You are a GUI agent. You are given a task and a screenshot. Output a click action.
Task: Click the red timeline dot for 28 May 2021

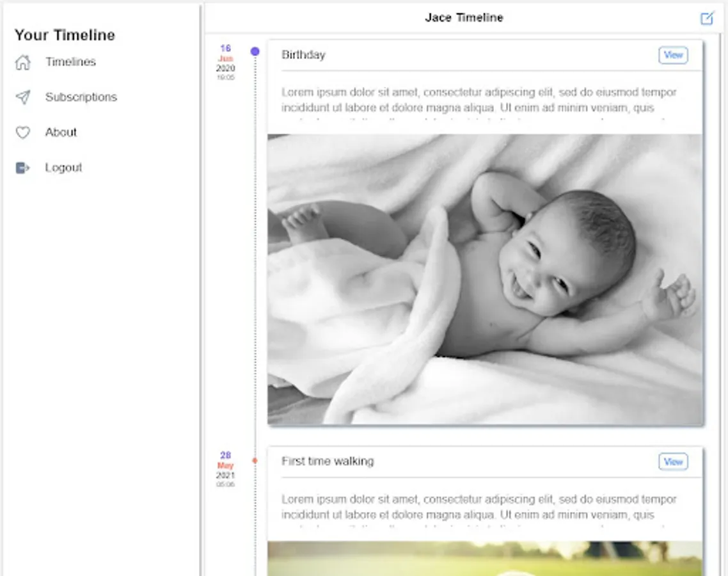pyautogui.click(x=255, y=461)
